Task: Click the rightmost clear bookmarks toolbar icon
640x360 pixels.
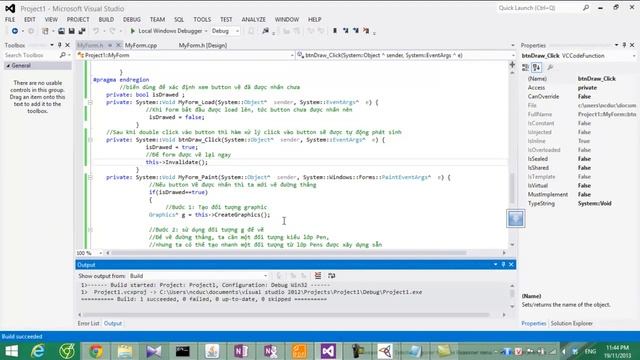Action: click(366, 31)
